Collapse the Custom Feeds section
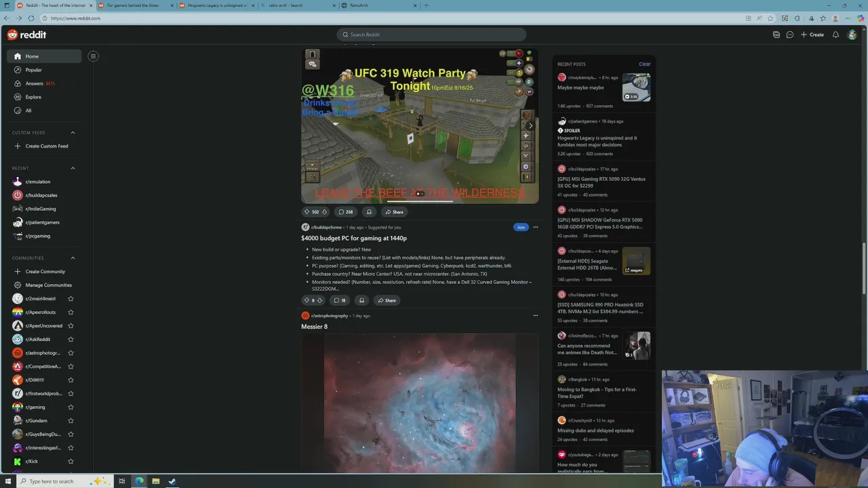Screen dimensions: 868x488 pos(73,133)
